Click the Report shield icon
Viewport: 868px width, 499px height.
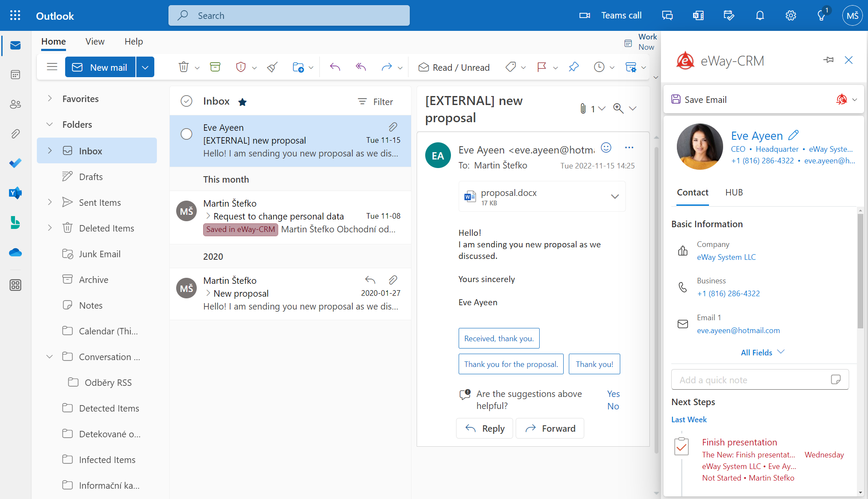pyautogui.click(x=241, y=67)
